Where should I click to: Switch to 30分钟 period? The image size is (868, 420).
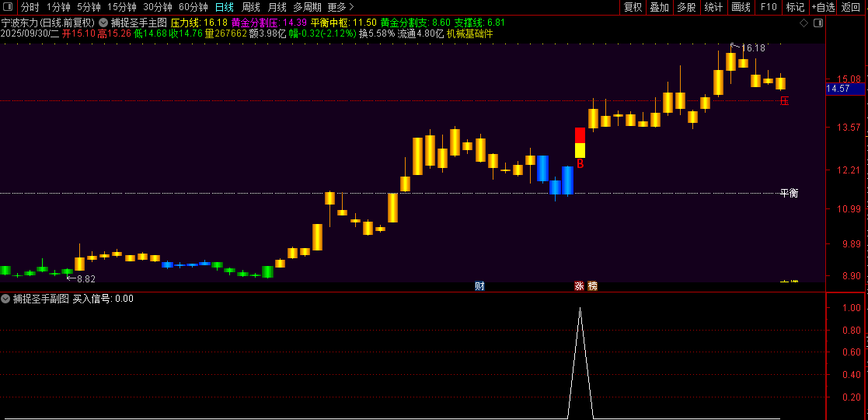pos(157,7)
